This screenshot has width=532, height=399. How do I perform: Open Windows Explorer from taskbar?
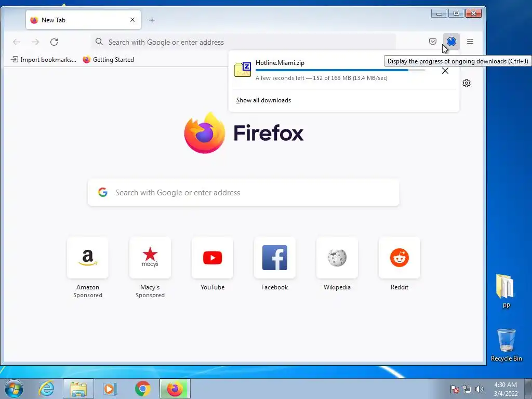tap(78, 389)
